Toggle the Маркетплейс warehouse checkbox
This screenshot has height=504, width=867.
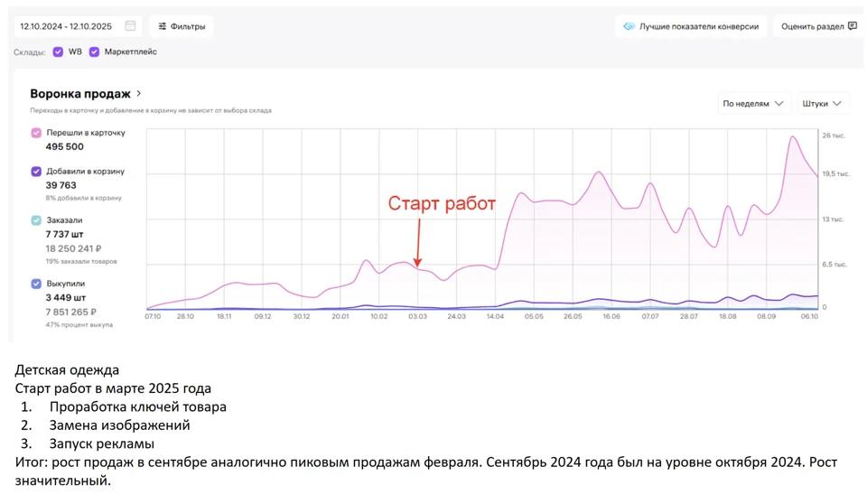[x=95, y=52]
